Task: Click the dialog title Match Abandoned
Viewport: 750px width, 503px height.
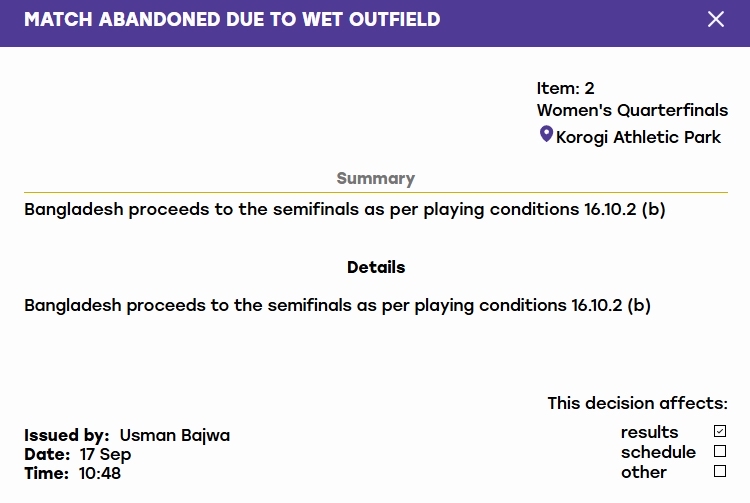Action: click(232, 20)
